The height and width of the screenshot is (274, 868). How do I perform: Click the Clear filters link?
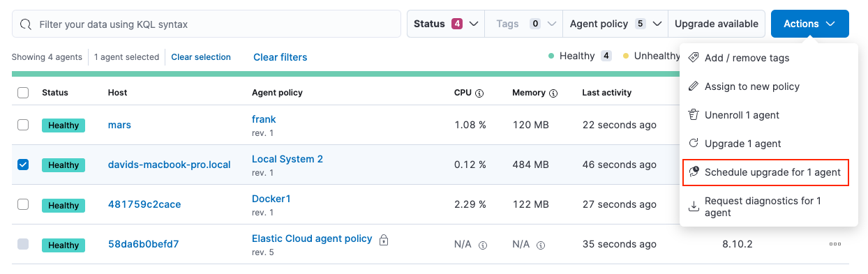point(280,57)
